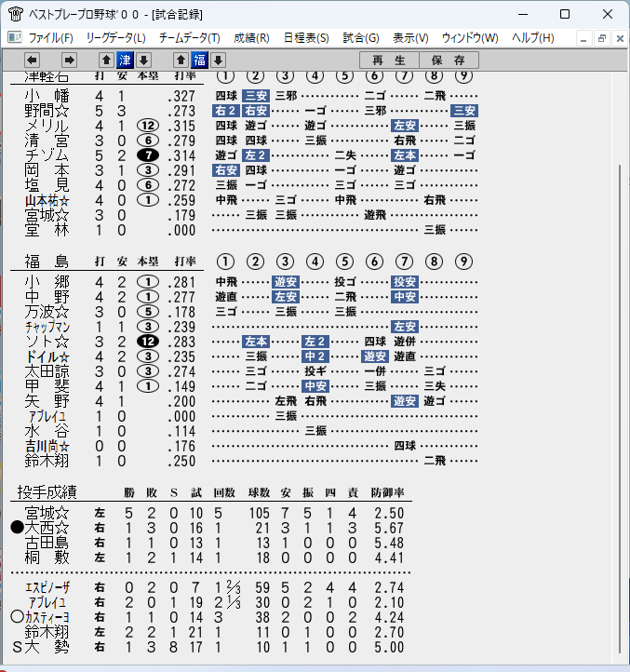Click the 再生 replay button
The image size is (630, 672).
click(389, 60)
